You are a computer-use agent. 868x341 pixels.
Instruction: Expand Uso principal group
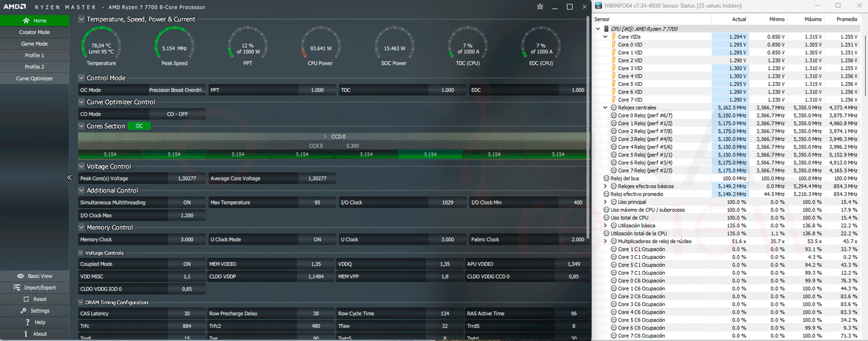click(x=605, y=202)
